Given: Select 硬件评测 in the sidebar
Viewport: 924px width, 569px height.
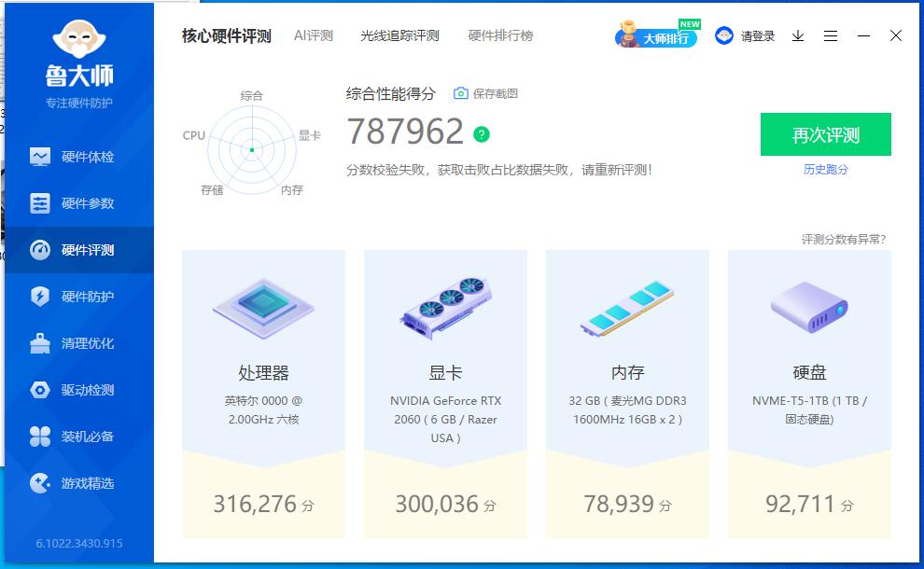Looking at the screenshot, I should click(81, 249).
